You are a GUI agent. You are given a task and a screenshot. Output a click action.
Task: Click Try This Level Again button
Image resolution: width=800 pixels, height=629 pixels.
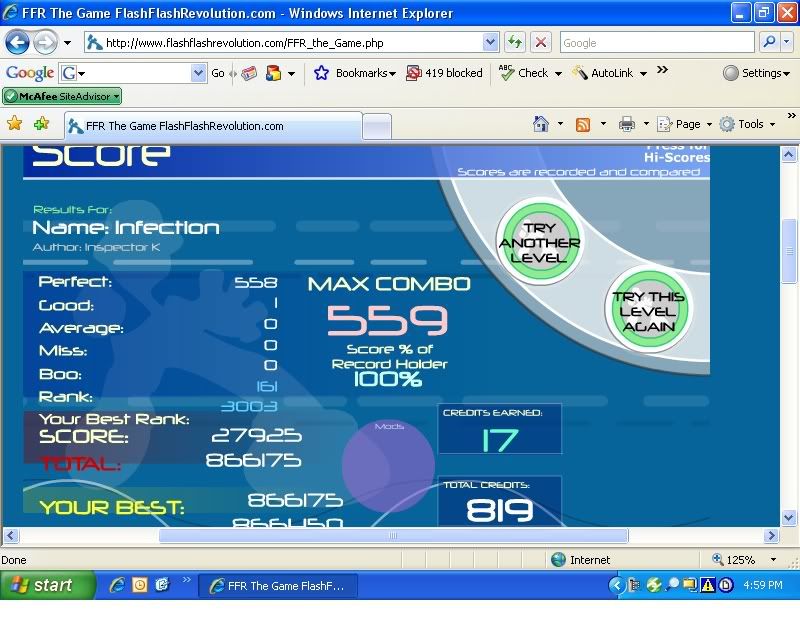[648, 311]
